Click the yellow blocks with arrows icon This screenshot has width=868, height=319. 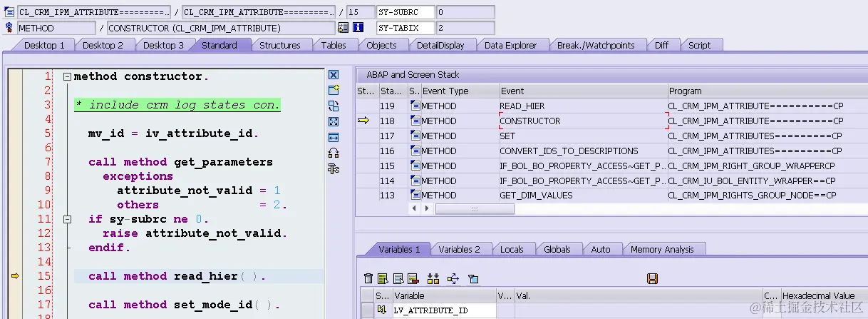[433, 278]
